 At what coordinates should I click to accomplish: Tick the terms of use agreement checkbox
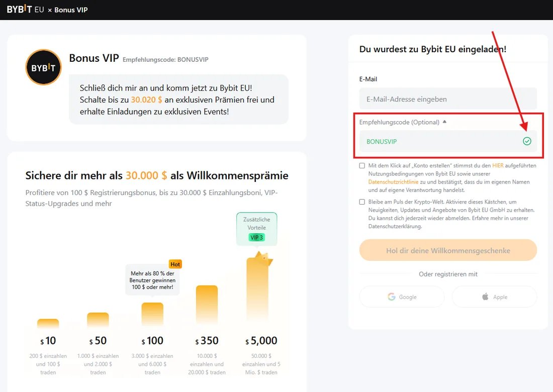(x=362, y=166)
